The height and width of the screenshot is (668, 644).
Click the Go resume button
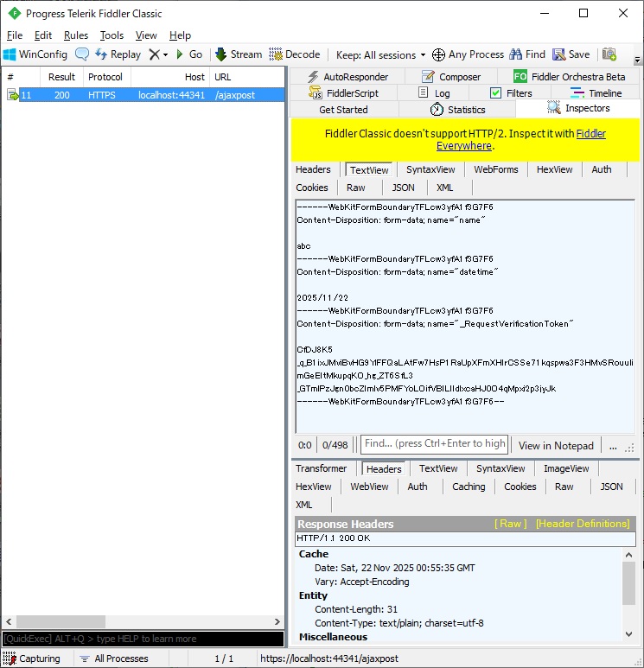pyautogui.click(x=189, y=54)
